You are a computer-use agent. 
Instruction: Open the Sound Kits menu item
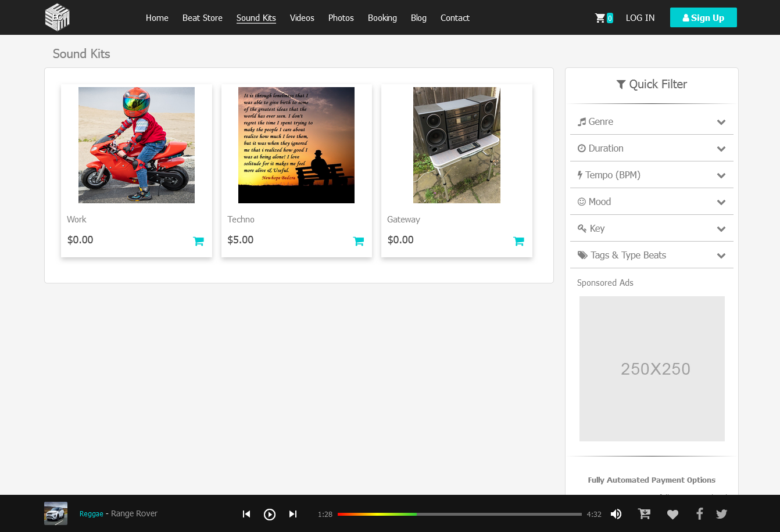pos(256,18)
